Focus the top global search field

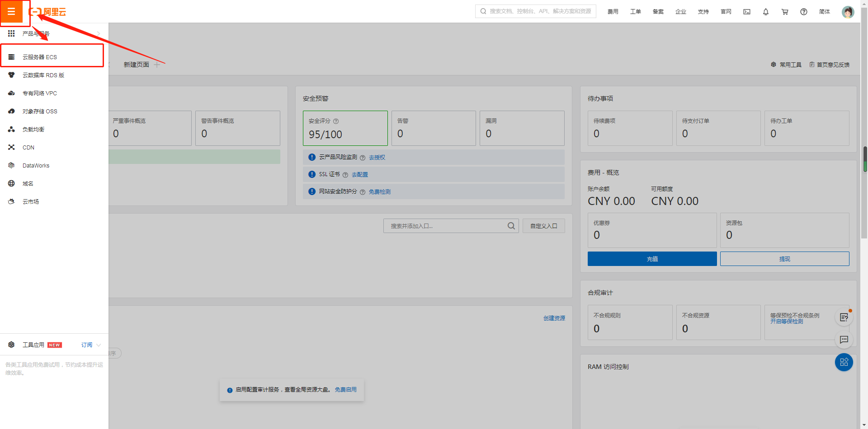tap(536, 11)
